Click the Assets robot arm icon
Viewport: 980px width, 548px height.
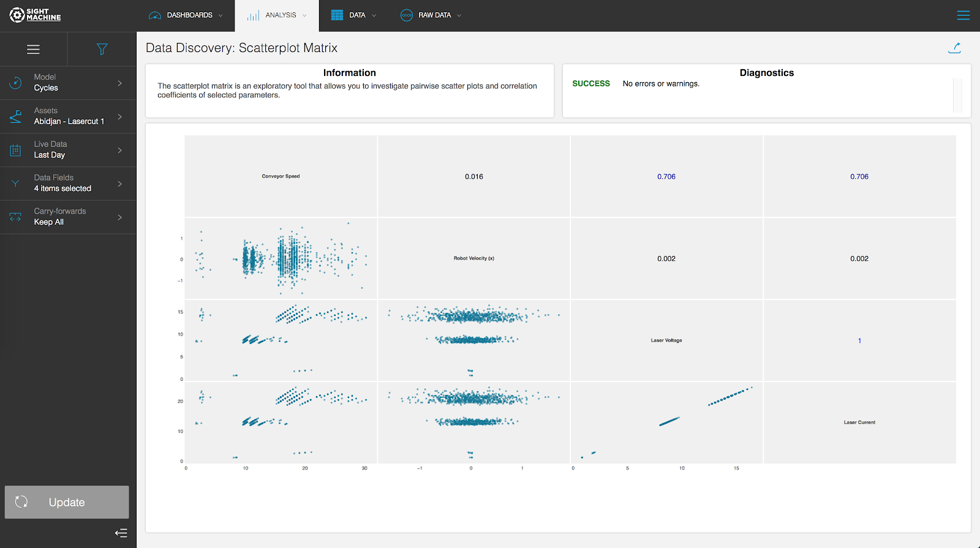click(16, 116)
